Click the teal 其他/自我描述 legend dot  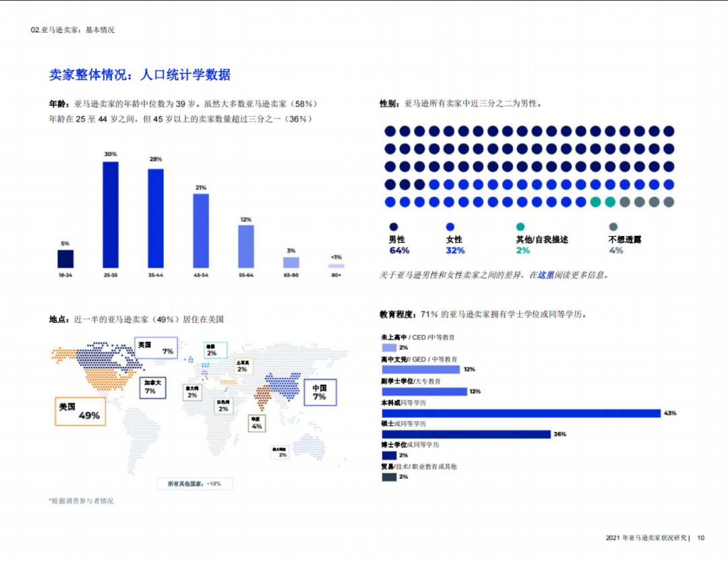(520, 227)
